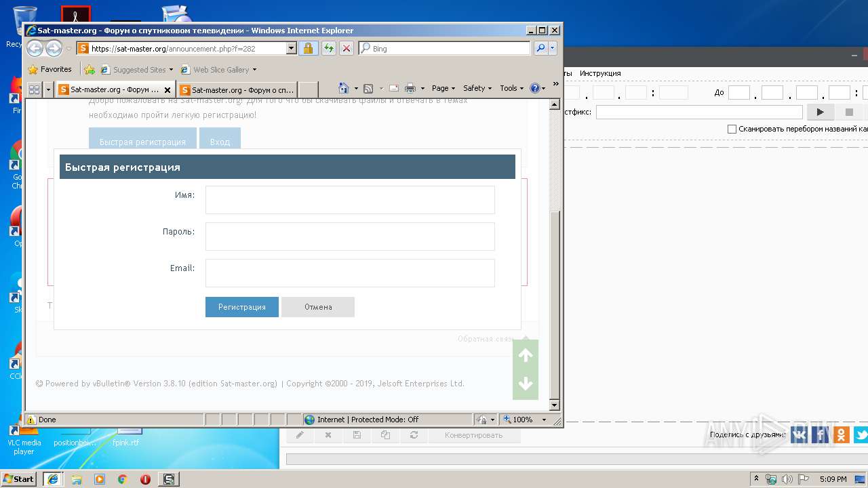Share via Facebook icon in the background window
This screenshot has height=488, width=868.
click(821, 434)
